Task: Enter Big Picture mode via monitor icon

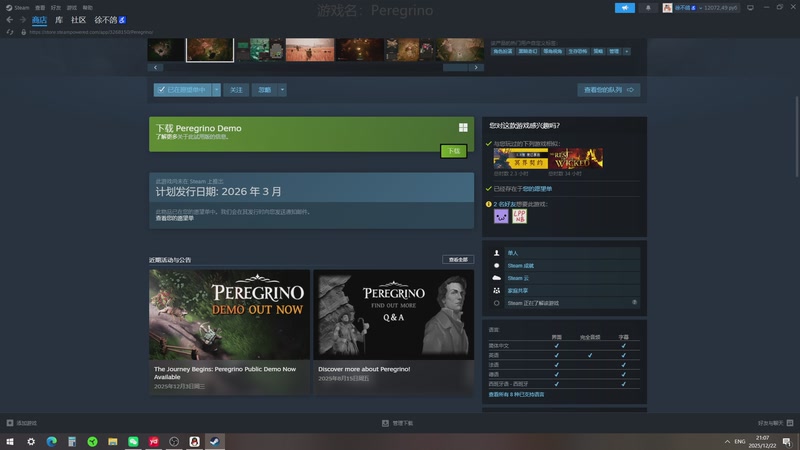Action: 750,8
